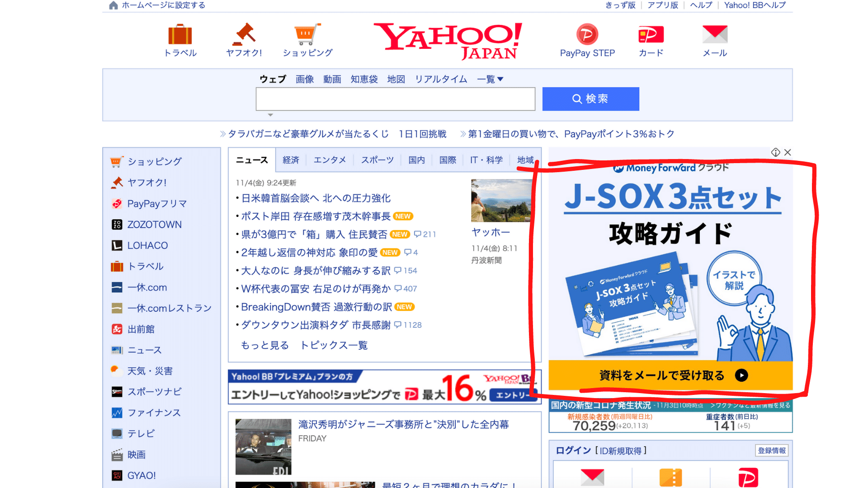868x488 pixels.
Task: Click the LOHACO icon in the sidebar
Action: point(117,245)
